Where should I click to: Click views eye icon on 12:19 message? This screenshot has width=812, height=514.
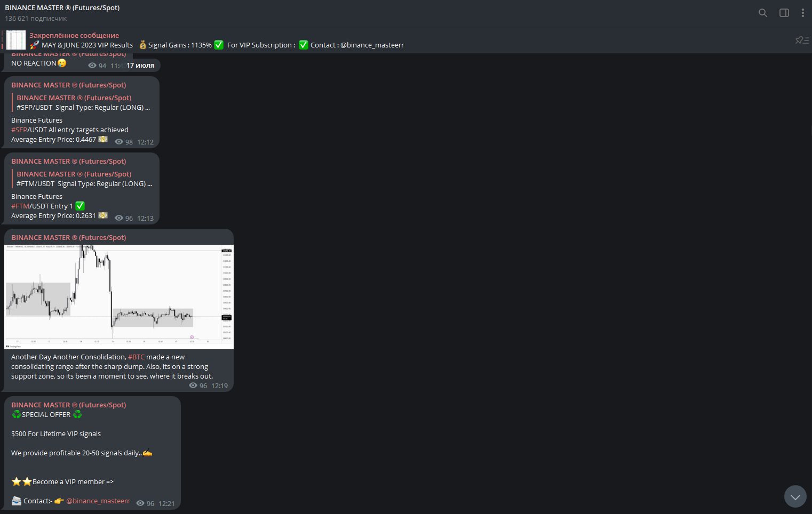tap(193, 385)
